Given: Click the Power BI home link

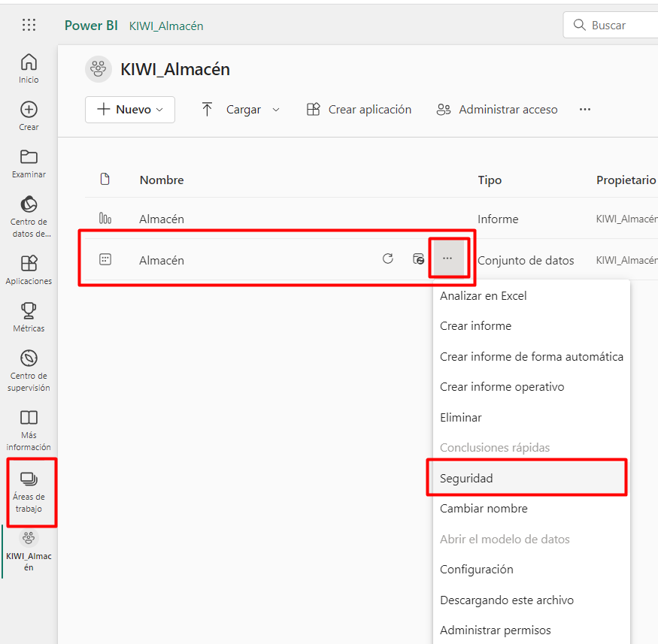Looking at the screenshot, I should 91,26.
